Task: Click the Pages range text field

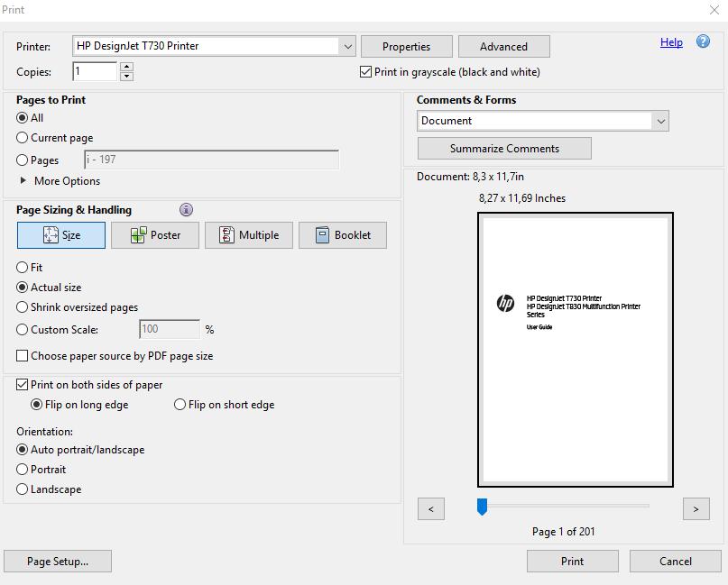Action: (x=212, y=160)
